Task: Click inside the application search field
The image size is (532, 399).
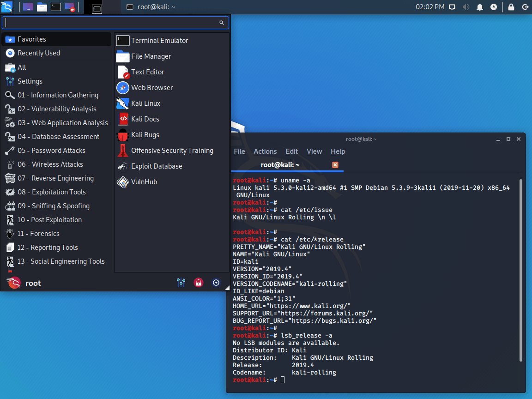Action: (111, 22)
